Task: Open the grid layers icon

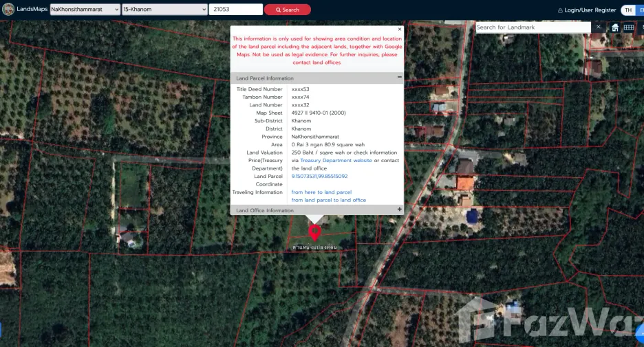Action: [629, 27]
